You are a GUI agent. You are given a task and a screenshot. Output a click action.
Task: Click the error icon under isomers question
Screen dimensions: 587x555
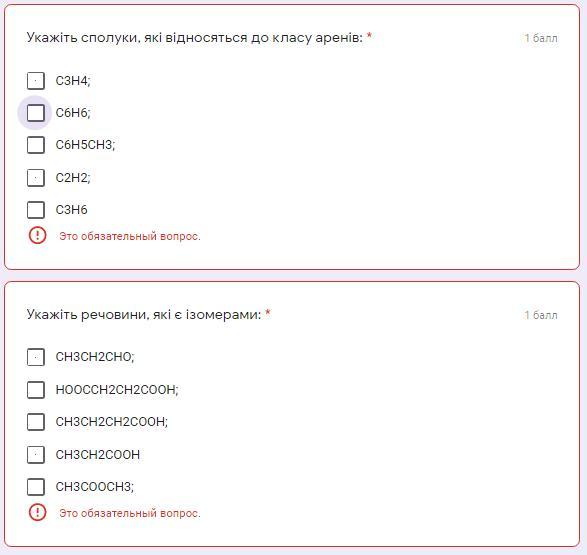(x=37, y=512)
